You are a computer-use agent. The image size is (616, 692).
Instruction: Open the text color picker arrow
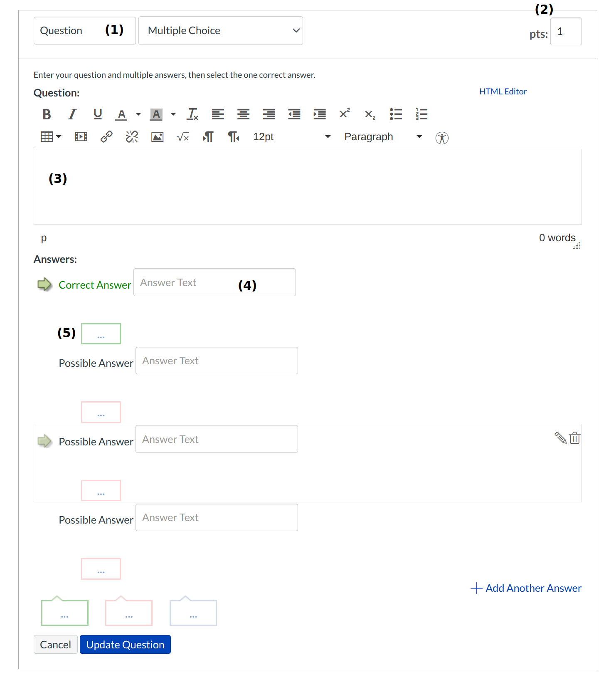click(x=138, y=114)
